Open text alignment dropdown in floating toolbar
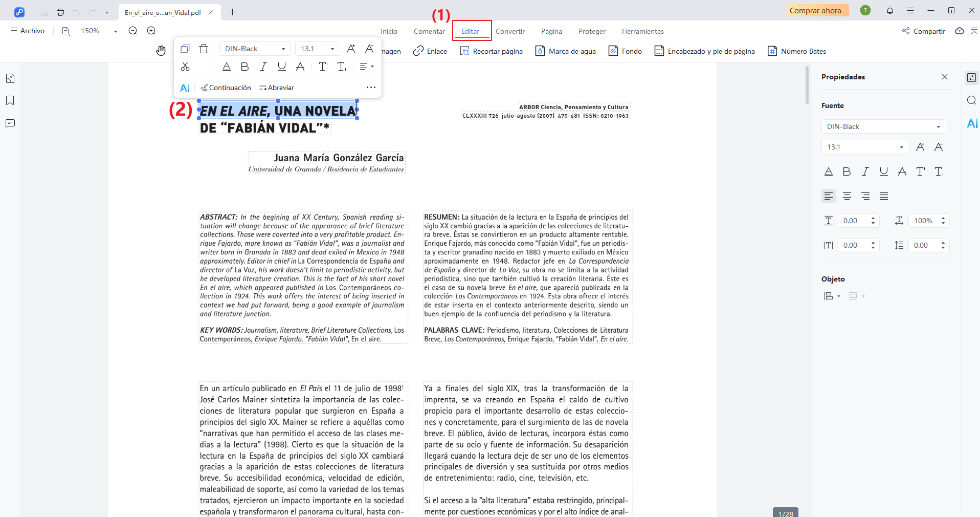This screenshot has height=517, width=980. 367,67
